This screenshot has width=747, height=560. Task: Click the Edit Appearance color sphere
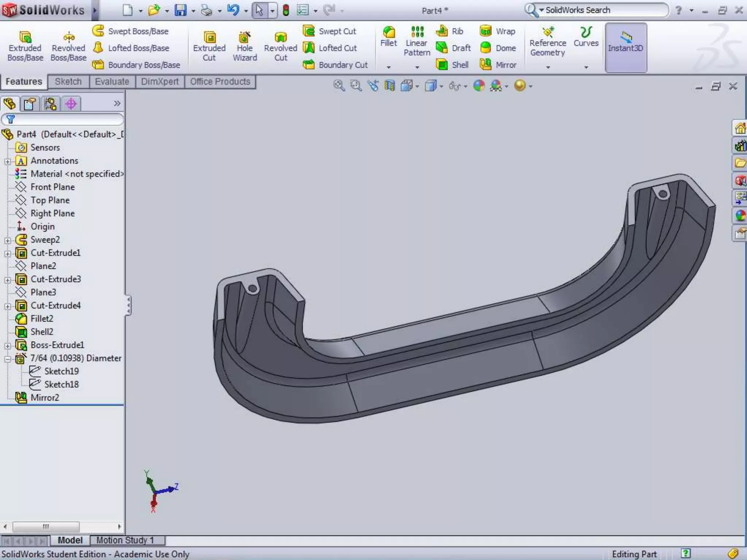pyautogui.click(x=479, y=86)
